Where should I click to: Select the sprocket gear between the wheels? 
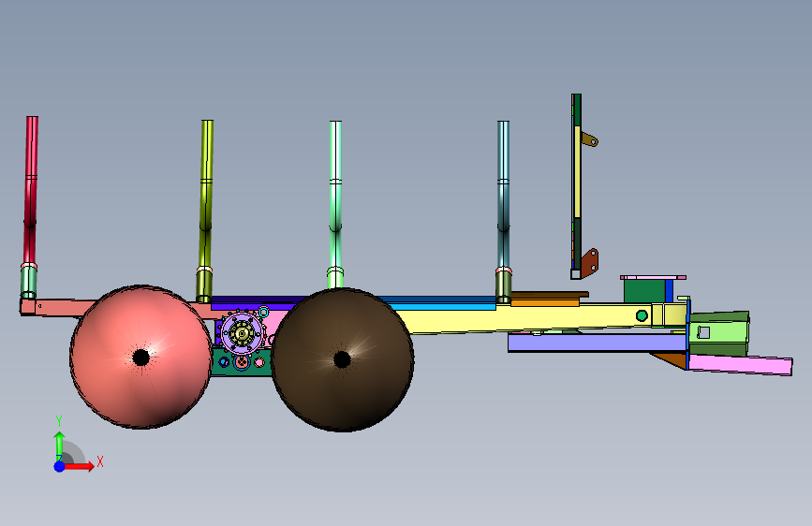(242, 333)
